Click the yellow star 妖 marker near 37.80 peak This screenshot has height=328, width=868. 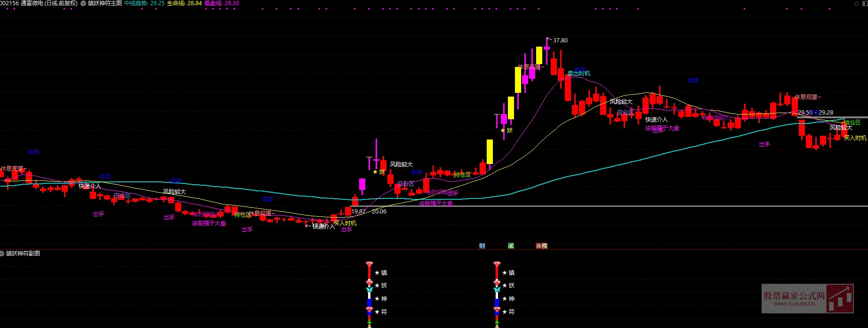[x=506, y=131]
